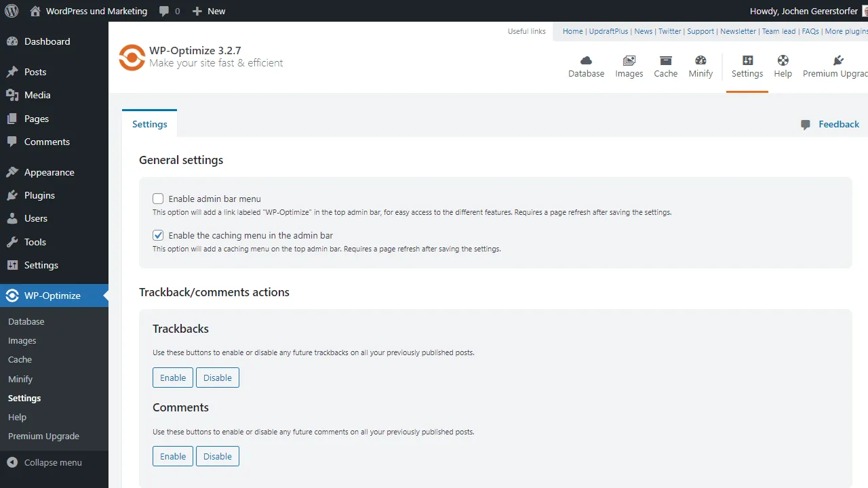This screenshot has height=488, width=868.
Task: Open the Support useful link
Action: 701,31
